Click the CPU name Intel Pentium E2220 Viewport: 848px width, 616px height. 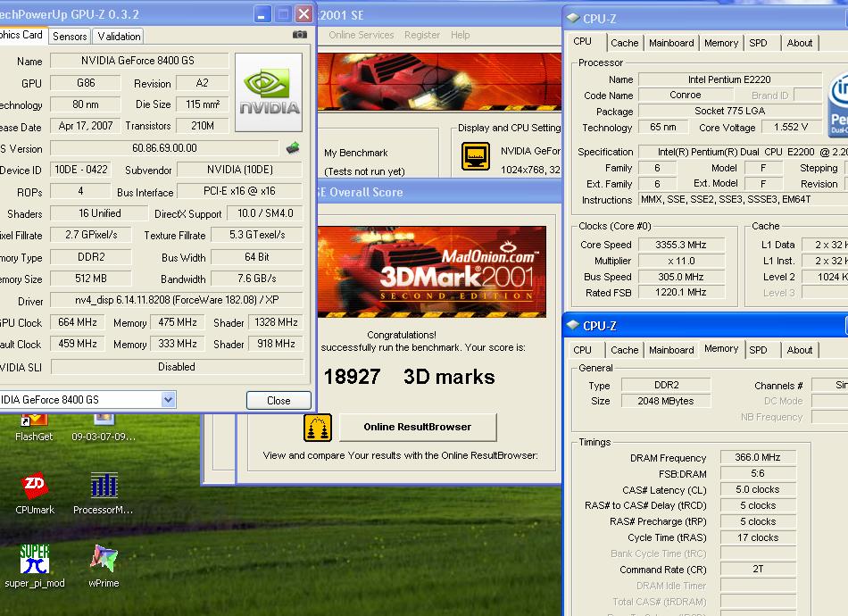pyautogui.click(x=729, y=79)
